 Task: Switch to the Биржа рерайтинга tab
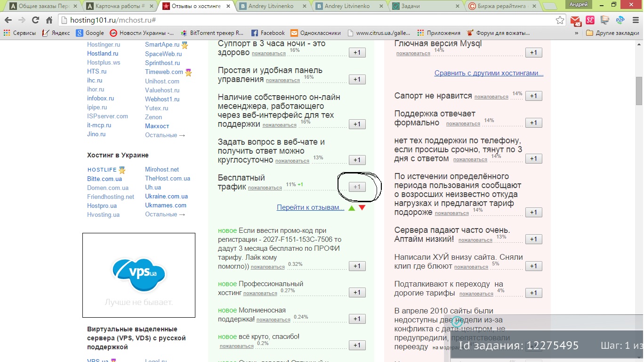pos(503,6)
